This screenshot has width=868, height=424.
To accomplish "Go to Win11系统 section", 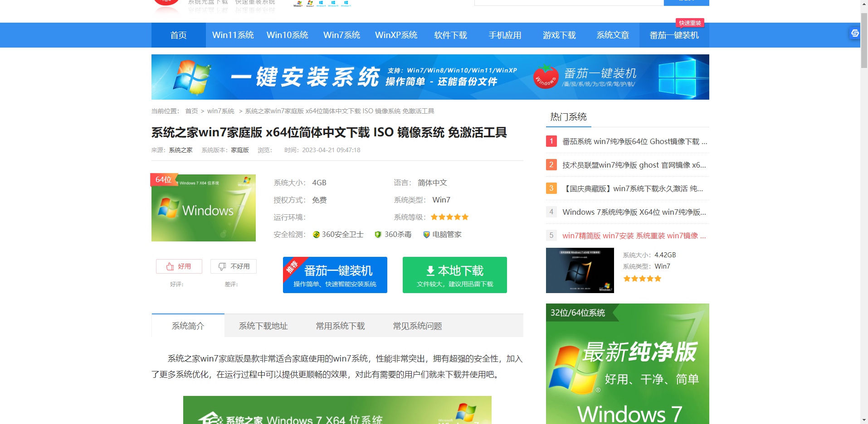I will coord(233,35).
